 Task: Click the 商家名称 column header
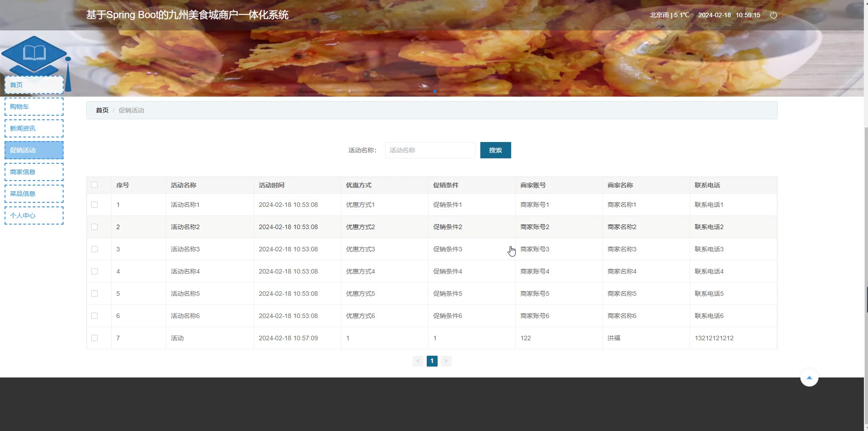(x=620, y=185)
